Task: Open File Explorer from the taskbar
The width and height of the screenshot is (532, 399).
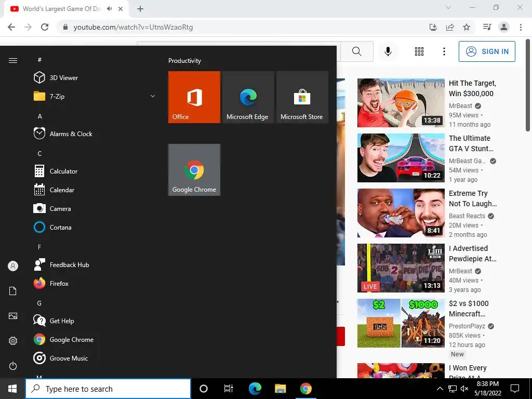Action: pos(280,389)
